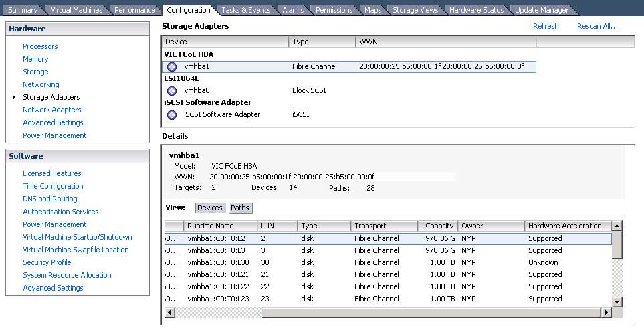Image resolution: width=644 pixels, height=328 pixels.
Task: Open Virtual Machine Swapfile Location
Action: [76, 250]
